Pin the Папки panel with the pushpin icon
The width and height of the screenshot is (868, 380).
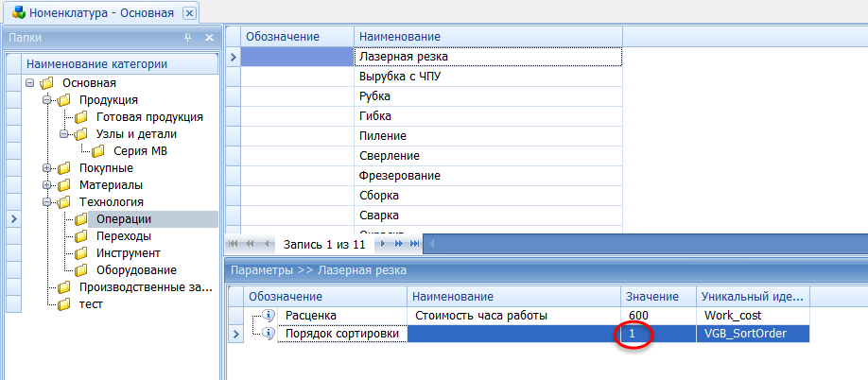[x=187, y=37]
